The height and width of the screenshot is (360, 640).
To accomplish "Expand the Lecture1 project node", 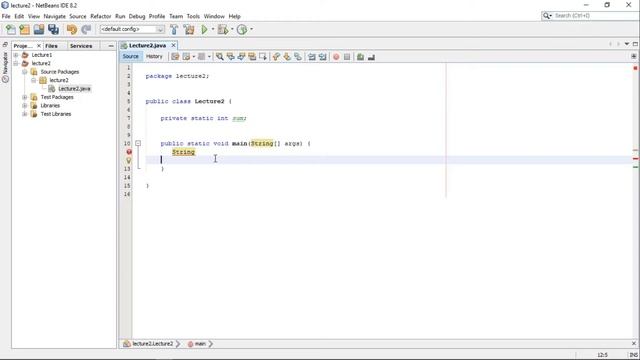I will click(16, 55).
